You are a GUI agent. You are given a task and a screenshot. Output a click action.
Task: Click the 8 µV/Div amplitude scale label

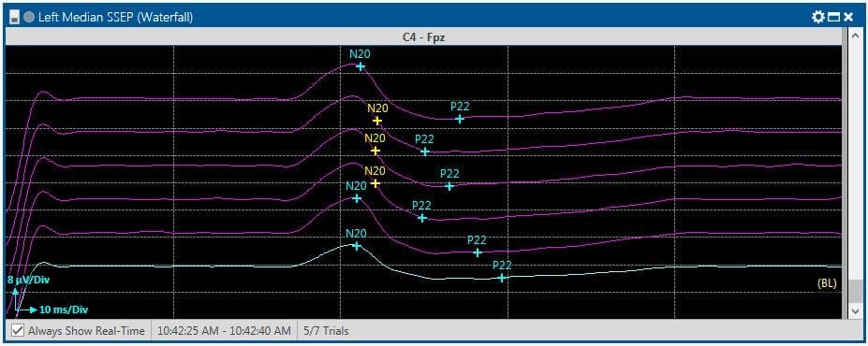[29, 280]
